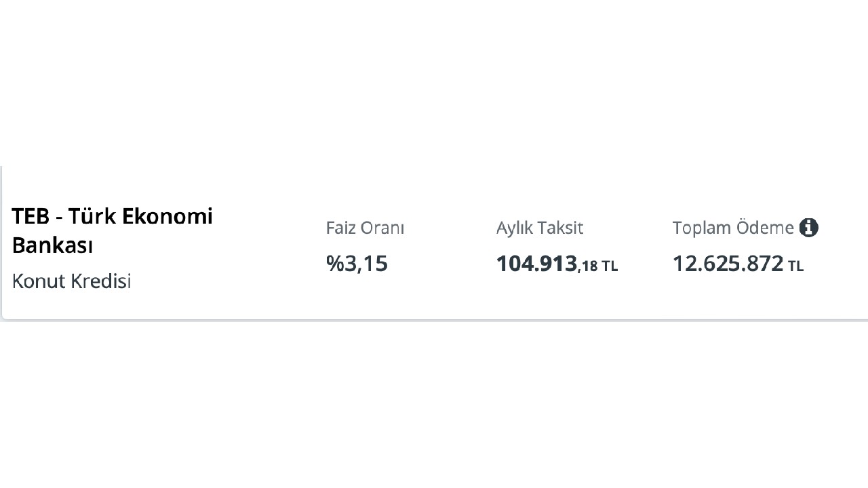This screenshot has height=488, width=868.
Task: Click the Aylık Taksit label
Action: click(x=540, y=228)
